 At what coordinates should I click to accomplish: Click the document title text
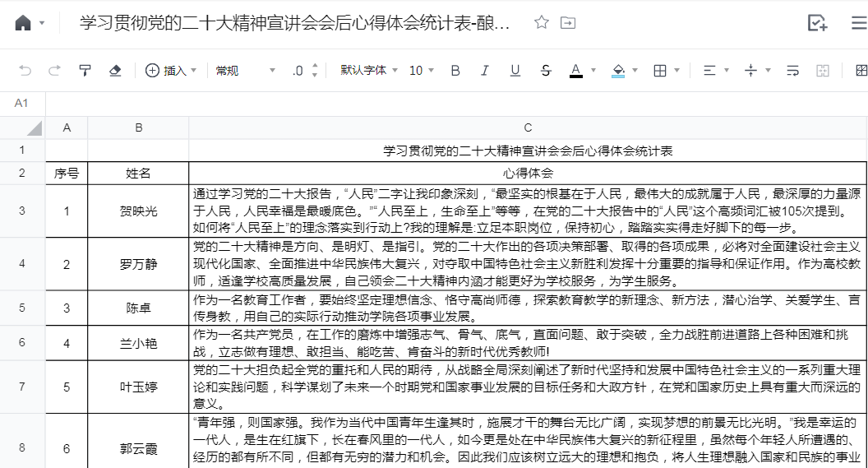coord(294,23)
